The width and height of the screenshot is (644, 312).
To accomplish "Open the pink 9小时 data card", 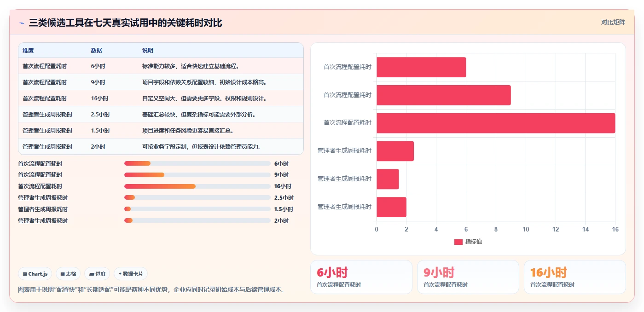I will [x=468, y=277].
